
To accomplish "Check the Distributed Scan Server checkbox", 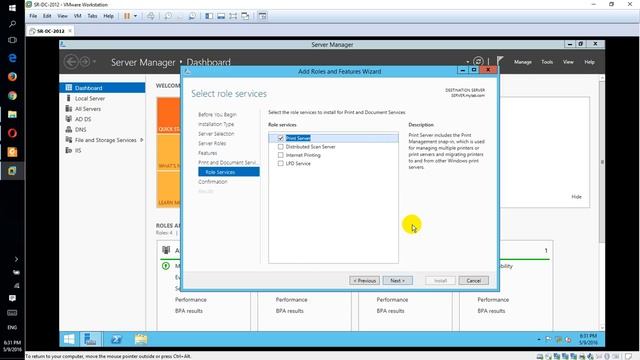I will click(x=280, y=147).
